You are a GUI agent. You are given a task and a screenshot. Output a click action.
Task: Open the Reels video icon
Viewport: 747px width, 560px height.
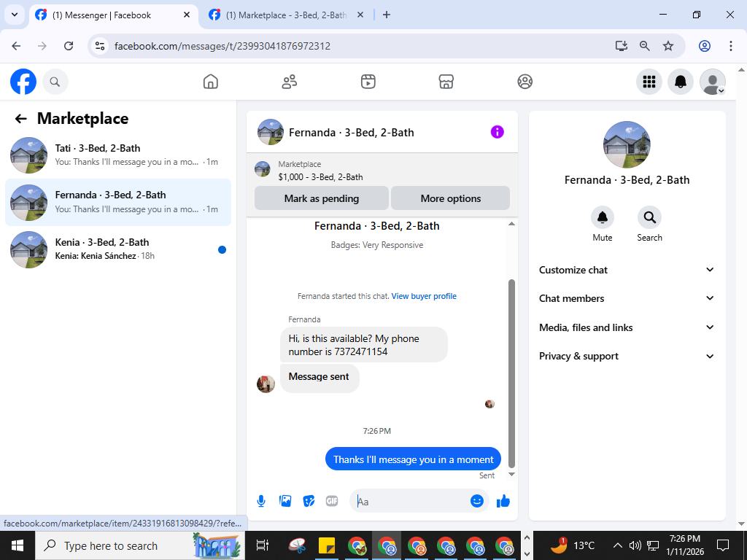point(368,82)
